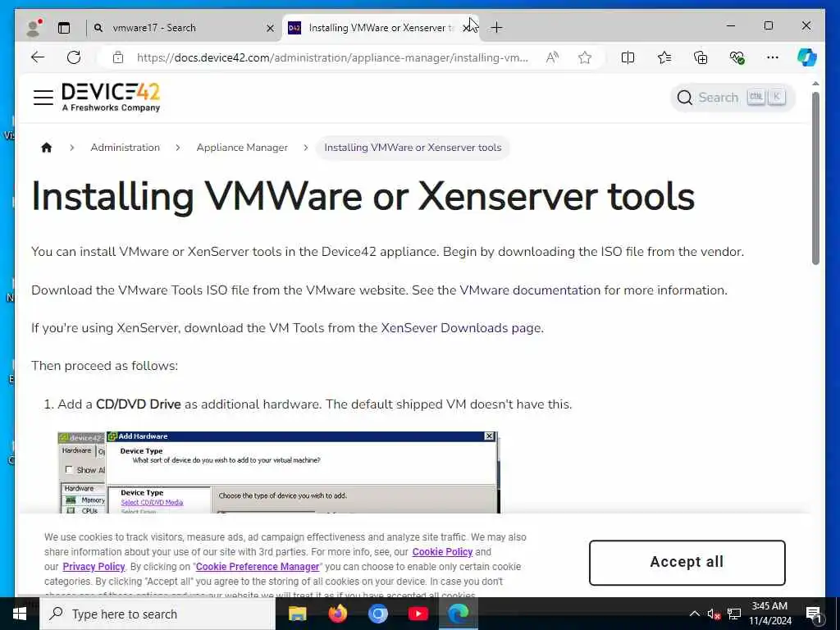840x630 pixels.
Task: Click the Accept all cookies button
Action: (x=687, y=563)
